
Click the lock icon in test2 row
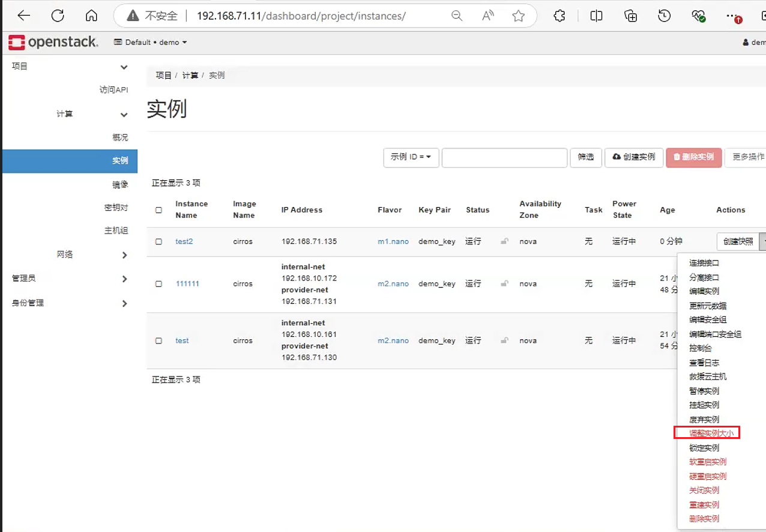pos(505,241)
